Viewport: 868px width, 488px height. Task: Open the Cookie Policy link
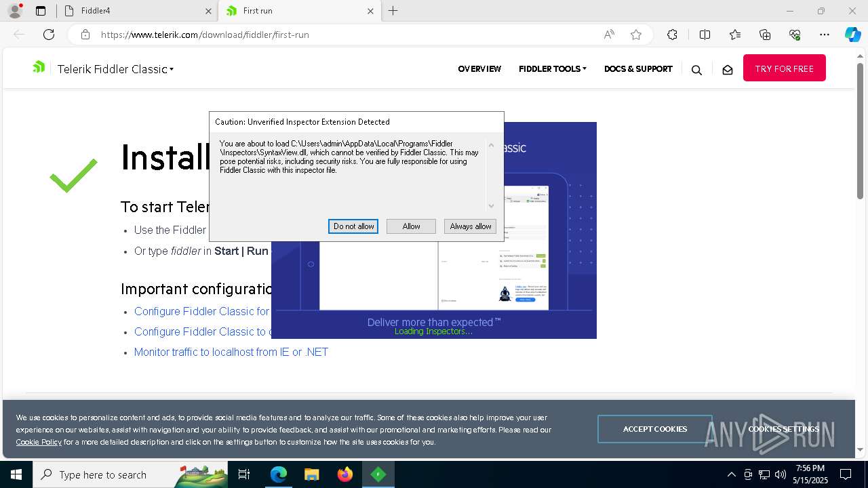pyautogui.click(x=39, y=442)
